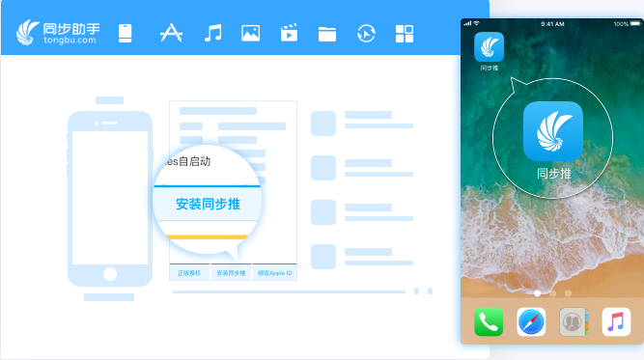Image resolution: width=644 pixels, height=360 pixels.
Task: Open the device (phone) tab icon
Action: [x=125, y=33]
